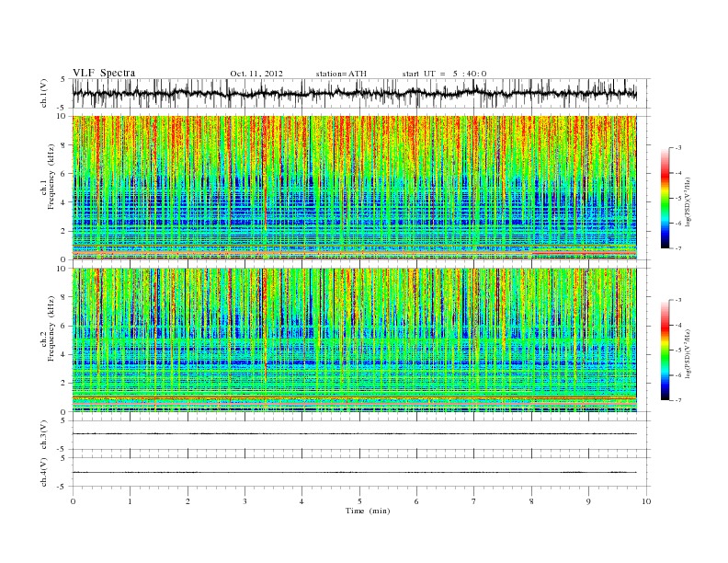
Task: Click the "1" time-axis tick label
Action: click(130, 501)
